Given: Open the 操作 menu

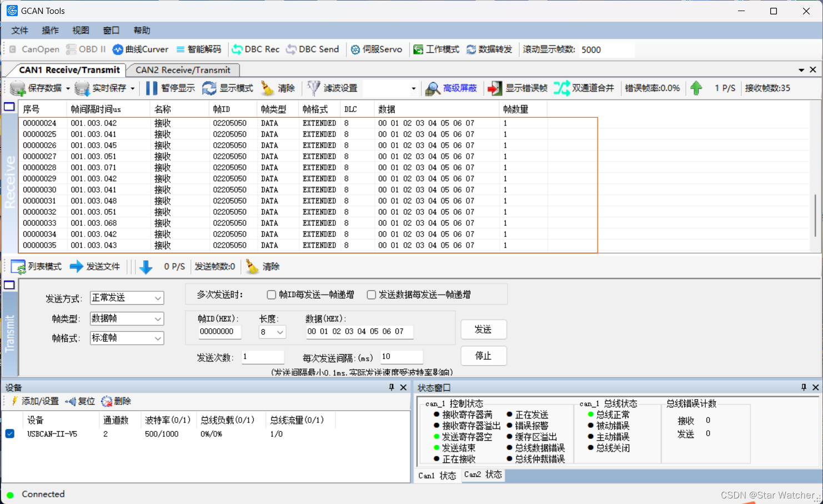Looking at the screenshot, I should point(50,31).
